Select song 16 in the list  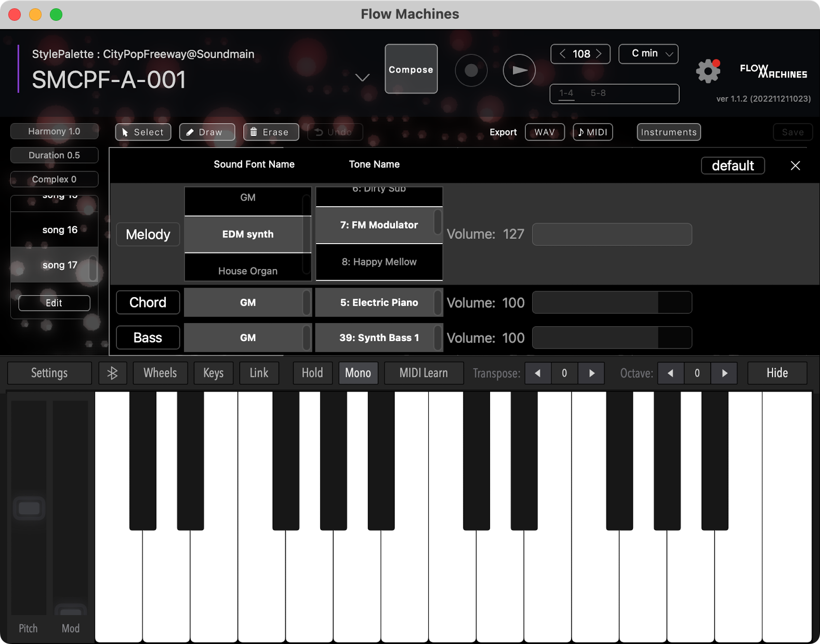(x=55, y=230)
